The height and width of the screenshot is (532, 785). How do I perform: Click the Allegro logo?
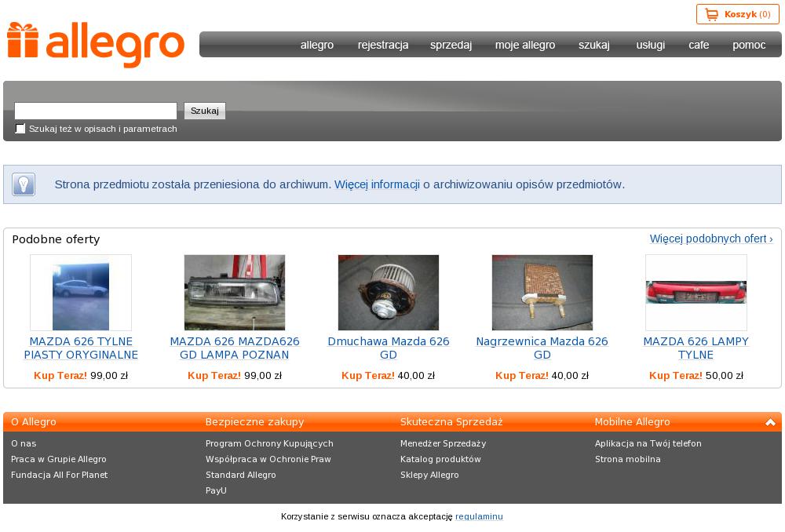pos(96,44)
